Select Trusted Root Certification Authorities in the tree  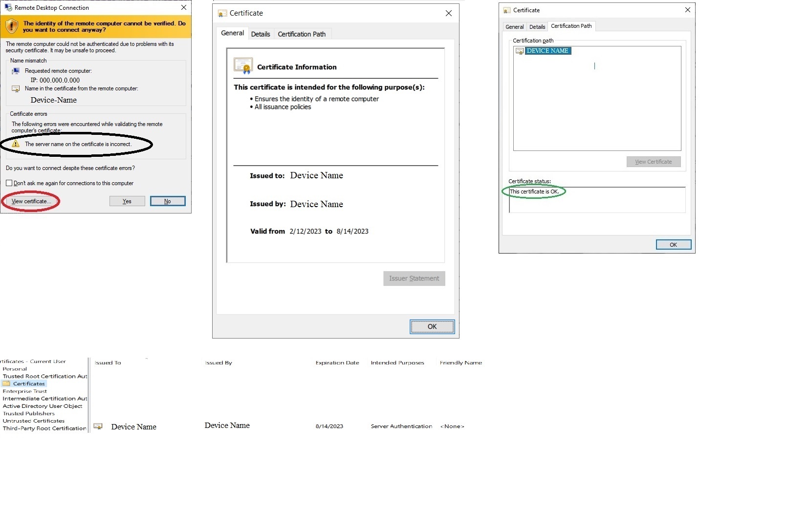[x=45, y=377]
